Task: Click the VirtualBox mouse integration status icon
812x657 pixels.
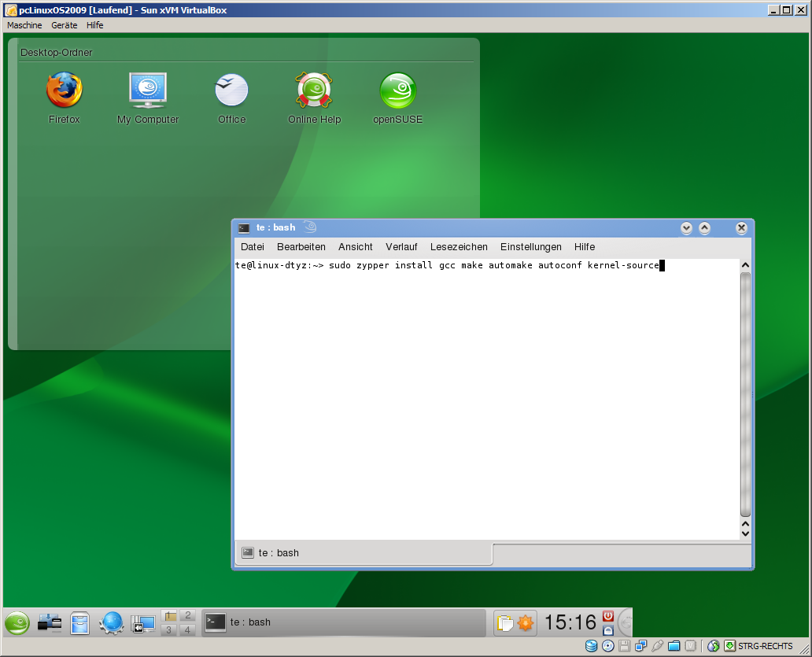Action: point(713,646)
